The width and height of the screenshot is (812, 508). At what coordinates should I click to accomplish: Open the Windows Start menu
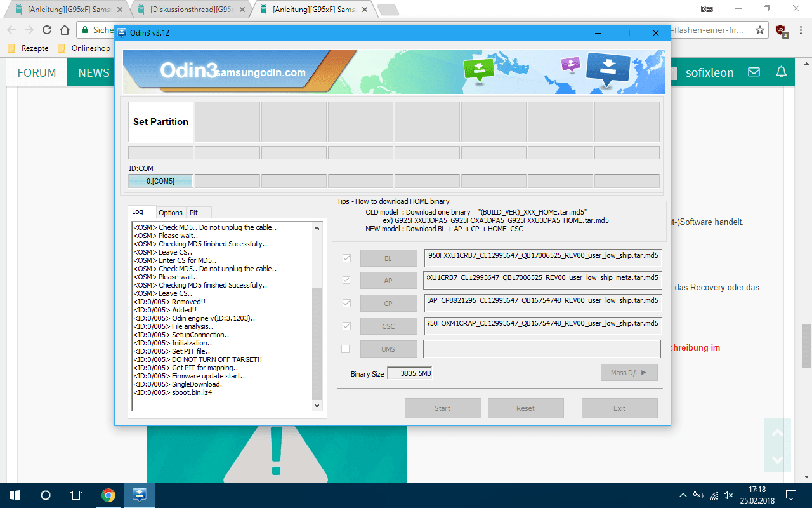[15, 495]
